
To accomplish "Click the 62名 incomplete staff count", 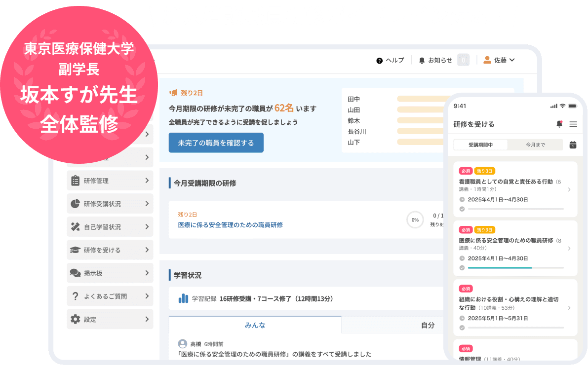I will [284, 108].
